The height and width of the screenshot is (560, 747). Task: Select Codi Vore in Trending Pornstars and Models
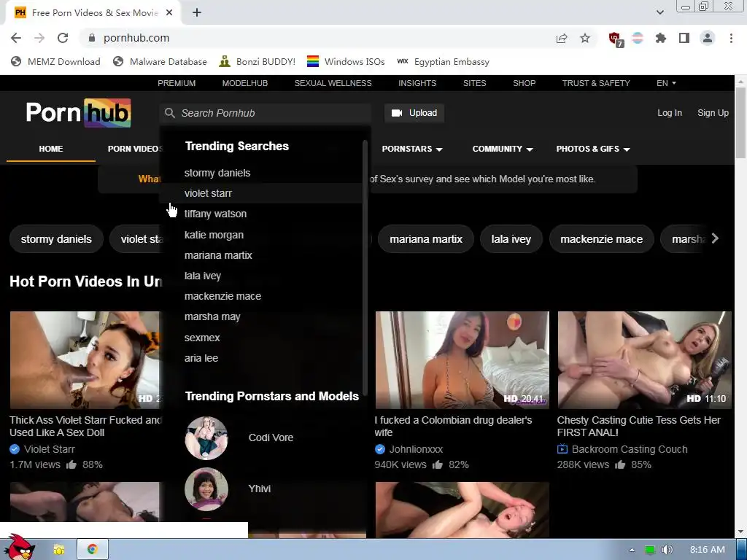coord(261,438)
